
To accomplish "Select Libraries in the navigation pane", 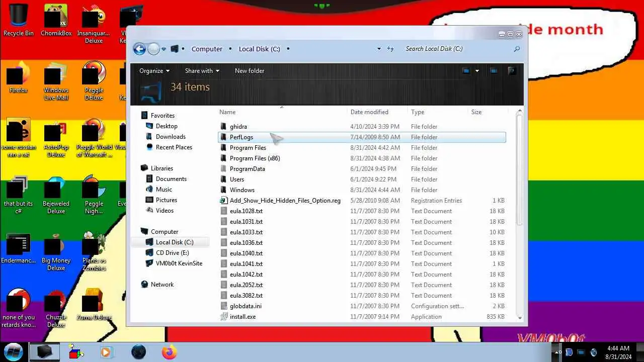I will (x=157, y=168).
